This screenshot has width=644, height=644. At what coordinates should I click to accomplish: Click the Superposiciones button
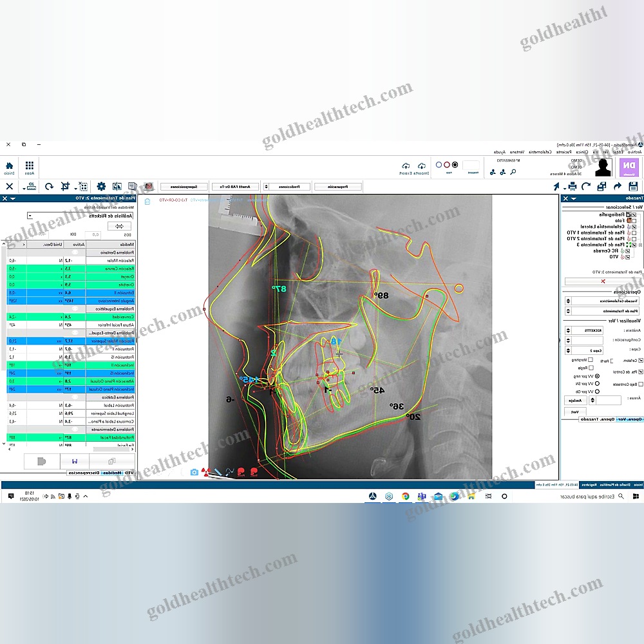click(184, 187)
